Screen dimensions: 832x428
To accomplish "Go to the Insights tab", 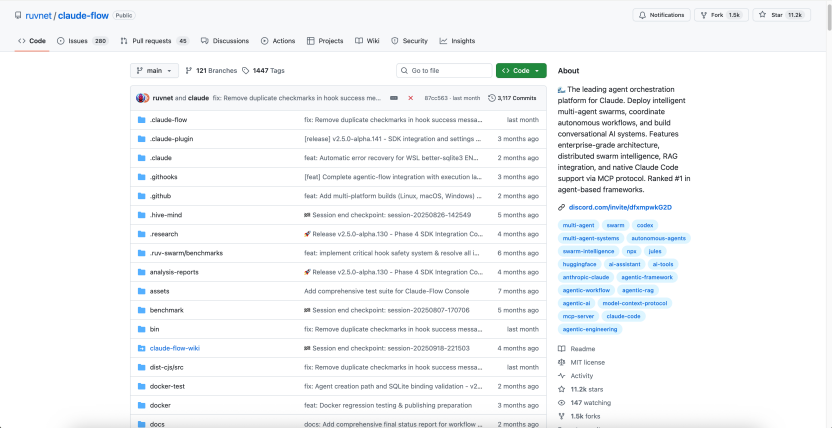I will [x=457, y=41].
